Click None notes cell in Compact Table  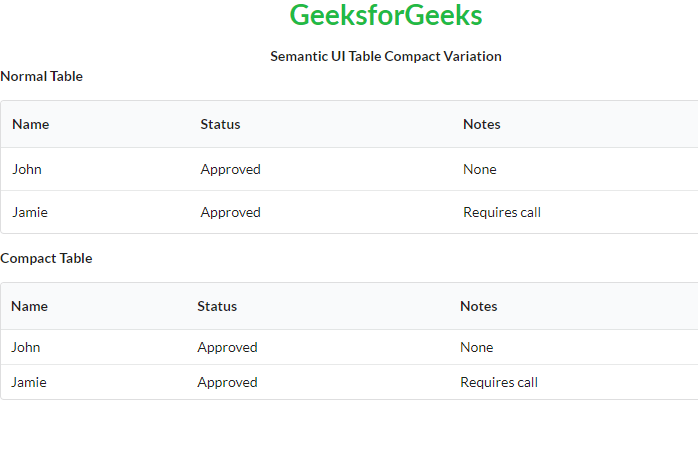[x=476, y=347]
